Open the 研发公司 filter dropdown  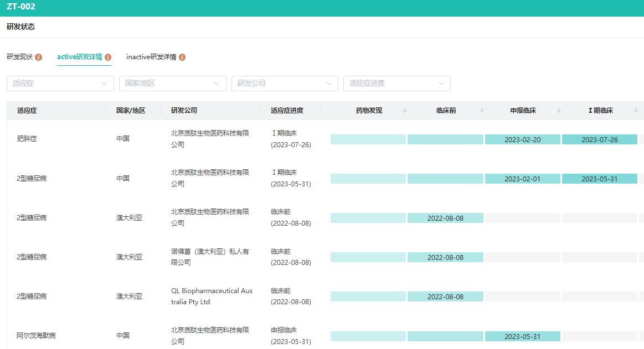(x=285, y=84)
